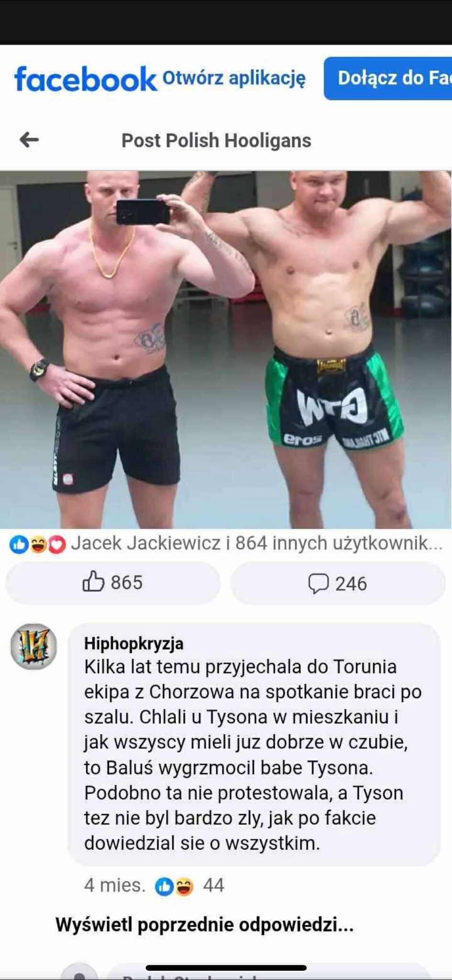Image resolution: width=452 pixels, height=980 pixels.
Task: Tap the comment bubble icon
Action: point(318,583)
